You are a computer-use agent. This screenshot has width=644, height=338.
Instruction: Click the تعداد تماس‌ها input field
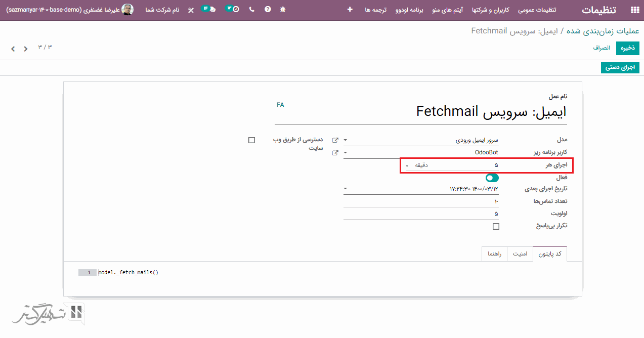[421, 201]
